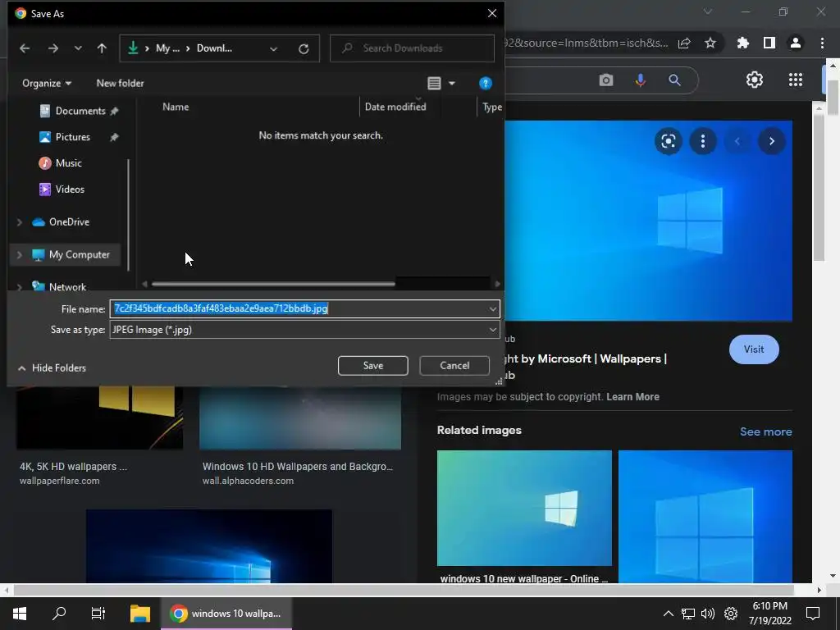This screenshot has width=840, height=630.
Task: Click the Search Downloads field
Action: [x=412, y=48]
